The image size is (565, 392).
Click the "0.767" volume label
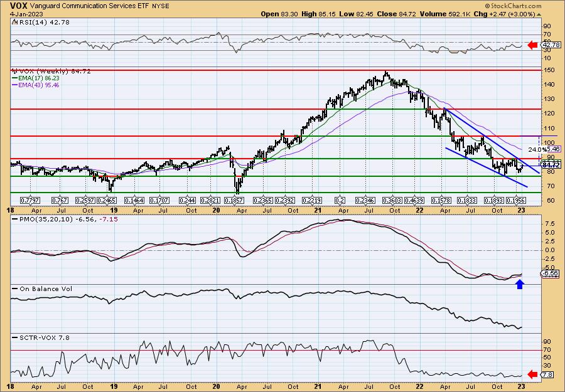(60, 200)
